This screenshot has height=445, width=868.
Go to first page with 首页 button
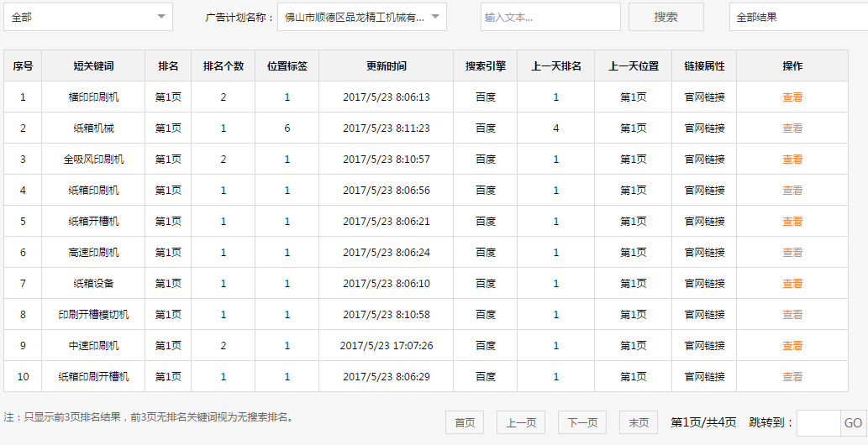coord(465,422)
